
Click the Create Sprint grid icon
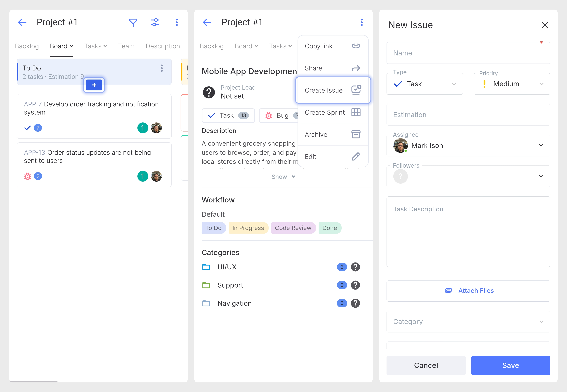tap(356, 112)
